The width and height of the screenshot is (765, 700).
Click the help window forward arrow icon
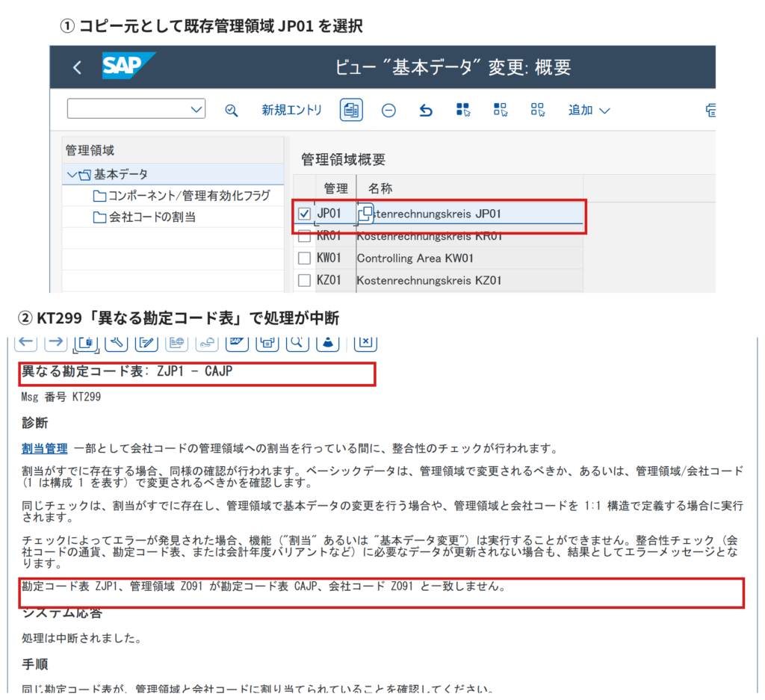pos(55,341)
